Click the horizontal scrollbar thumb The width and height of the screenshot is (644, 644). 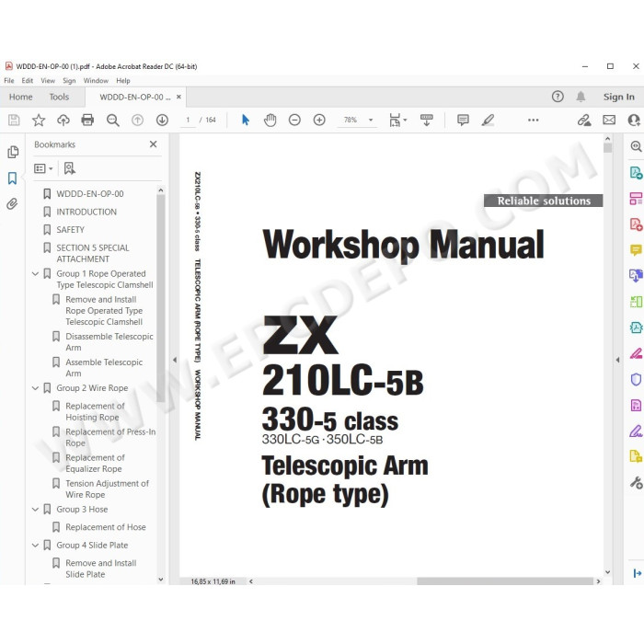pyautogui.click(x=505, y=581)
